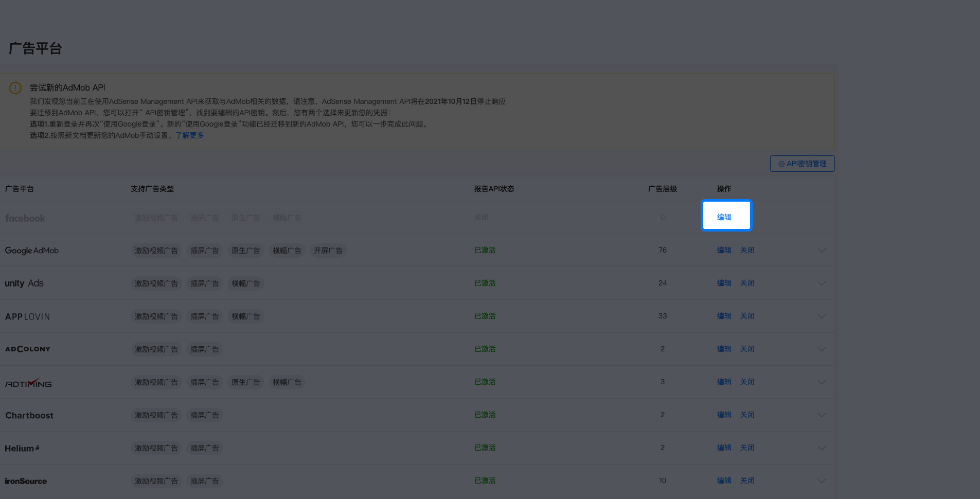980x499 pixels.
Task: Edit the Chartboost platform
Action: coord(724,415)
